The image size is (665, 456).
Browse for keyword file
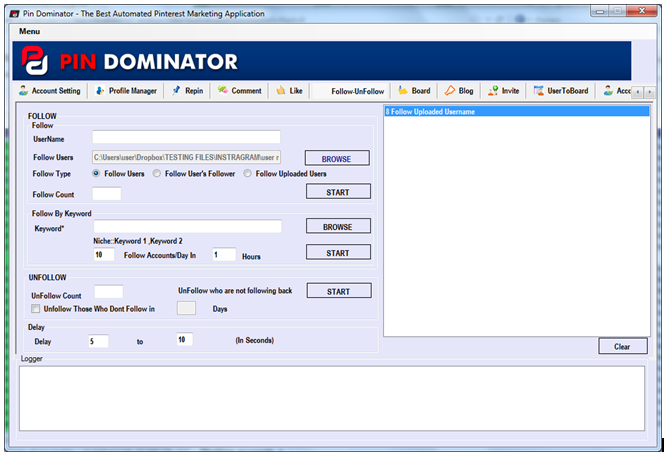point(338,227)
